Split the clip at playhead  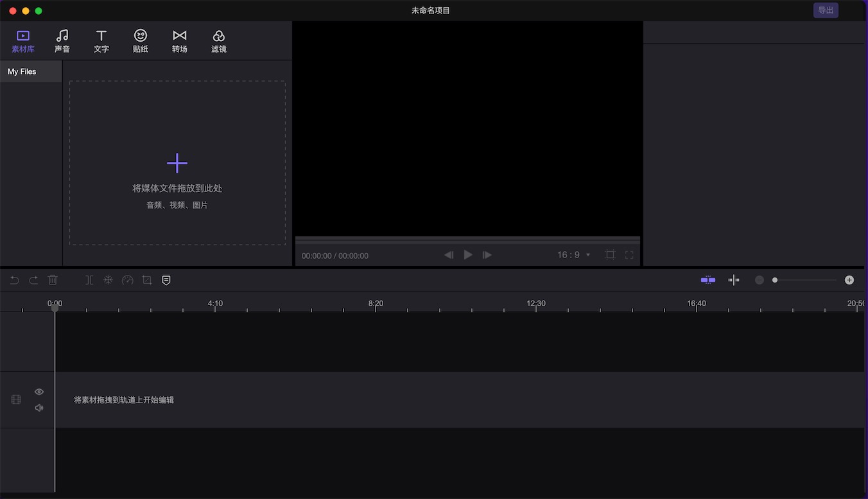[x=89, y=280]
